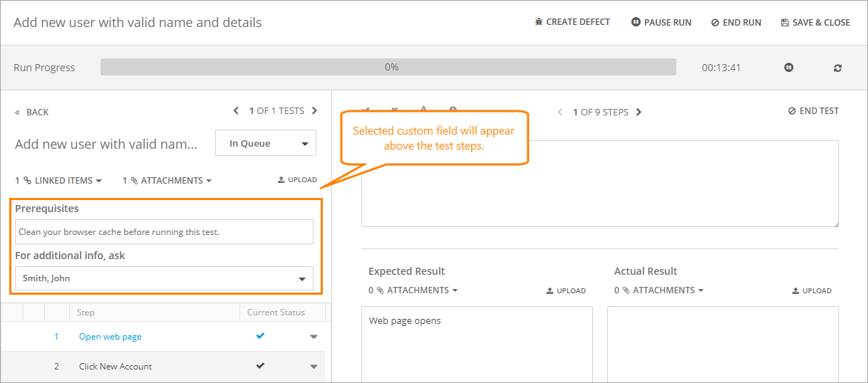
Task: Click Upload under Actual Result
Action: click(x=812, y=290)
